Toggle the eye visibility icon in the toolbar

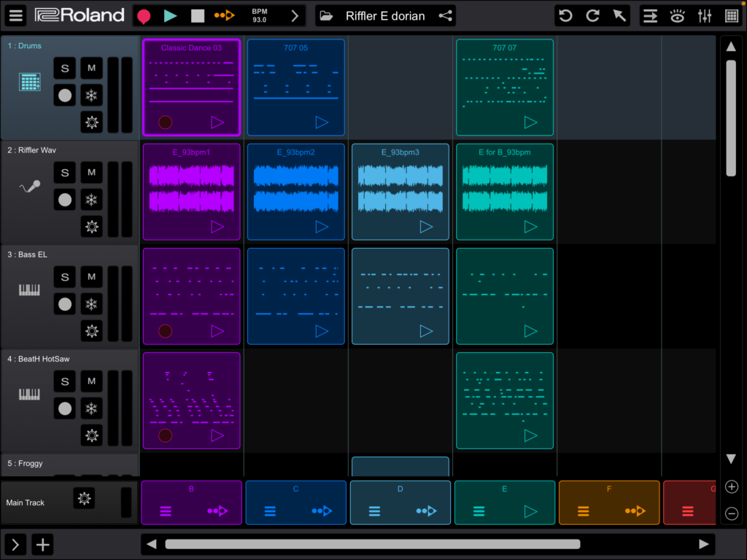point(678,15)
